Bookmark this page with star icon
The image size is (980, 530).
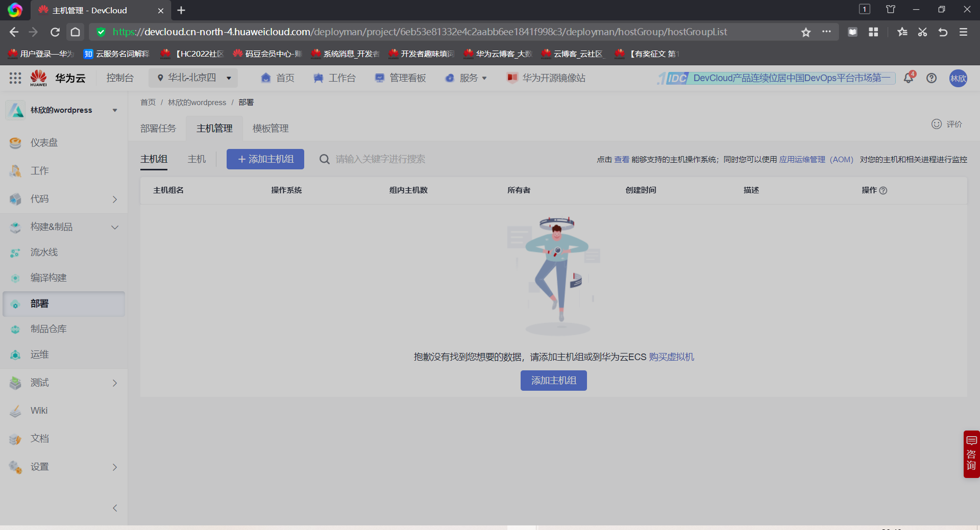[806, 32]
